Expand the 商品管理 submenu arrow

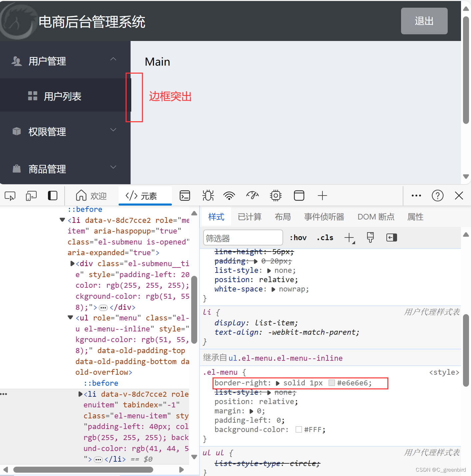[x=113, y=167]
